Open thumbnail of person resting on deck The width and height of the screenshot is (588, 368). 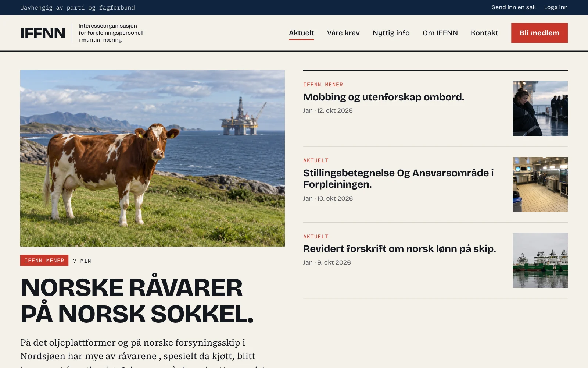pos(540,109)
